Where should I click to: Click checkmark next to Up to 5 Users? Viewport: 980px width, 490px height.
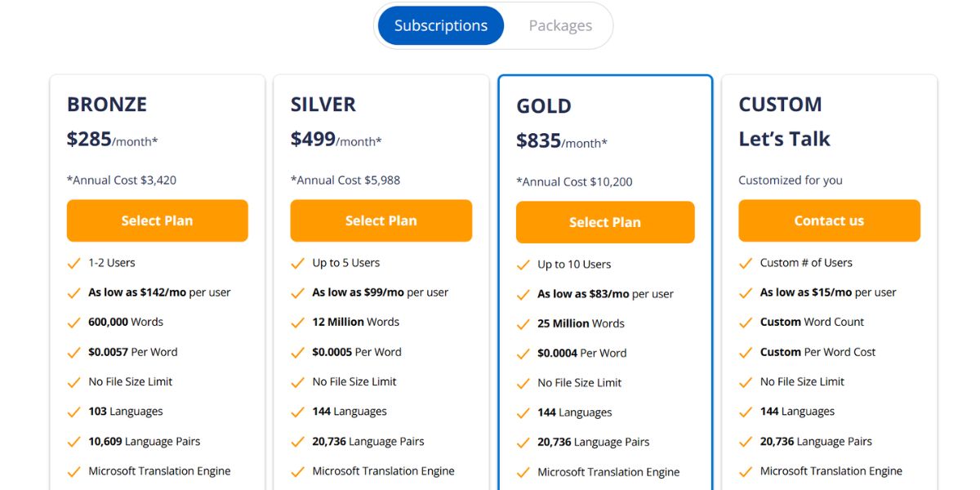pyautogui.click(x=297, y=263)
